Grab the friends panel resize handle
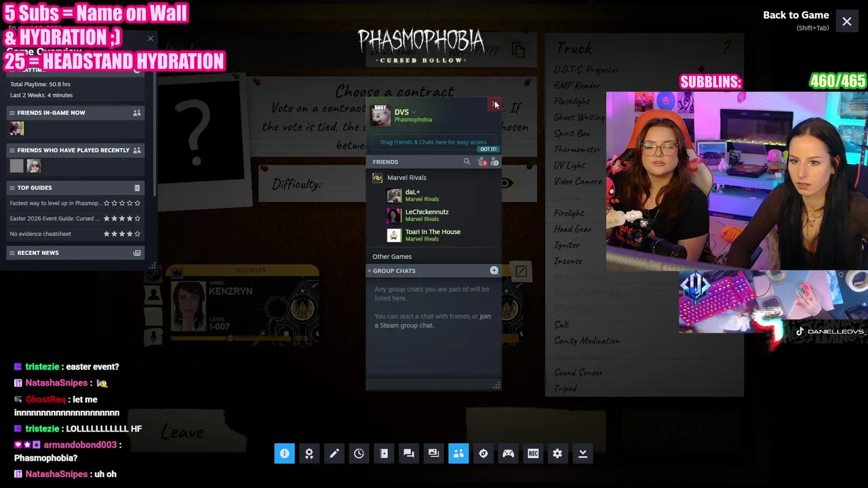Viewport: 868px width, 488px height. click(x=496, y=386)
